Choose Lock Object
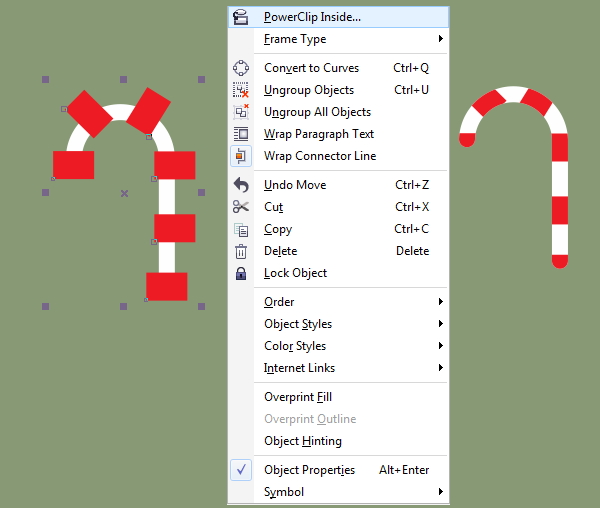Screen dimensions: 600x508 (338, 273)
